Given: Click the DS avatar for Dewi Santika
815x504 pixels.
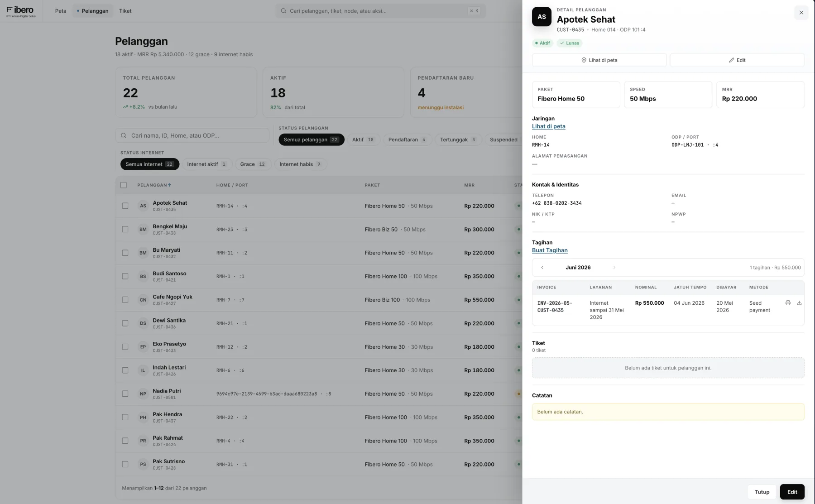Looking at the screenshot, I should (143, 323).
